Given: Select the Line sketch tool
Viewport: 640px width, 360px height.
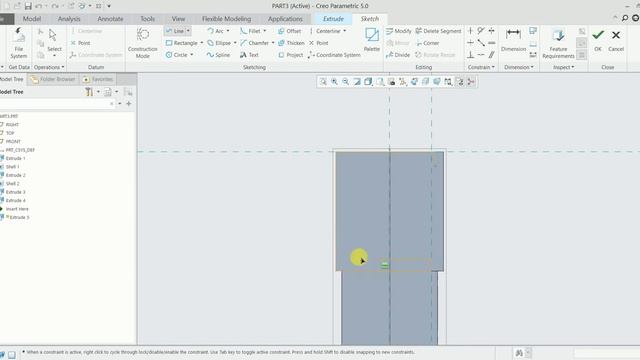Looking at the screenshot, I should [x=175, y=31].
